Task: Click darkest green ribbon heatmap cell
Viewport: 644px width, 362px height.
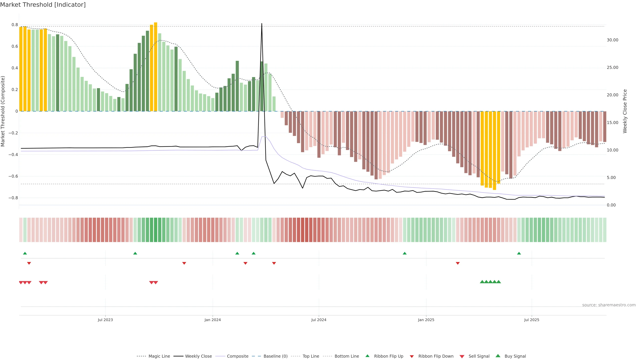Action: [155, 230]
